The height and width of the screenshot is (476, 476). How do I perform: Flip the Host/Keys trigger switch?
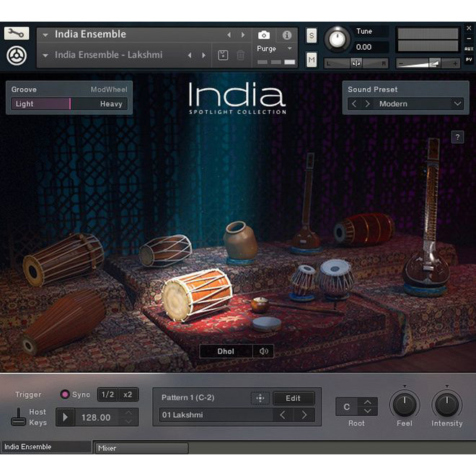pyautogui.click(x=19, y=417)
